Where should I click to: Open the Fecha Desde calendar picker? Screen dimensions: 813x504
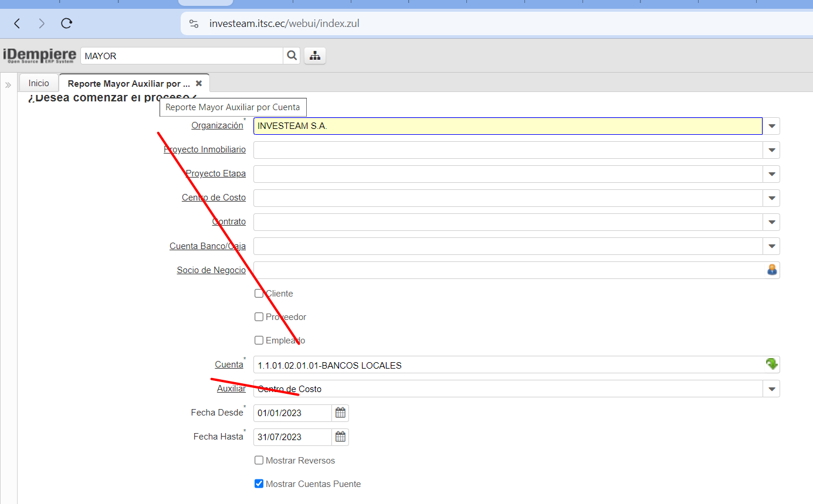click(x=340, y=413)
